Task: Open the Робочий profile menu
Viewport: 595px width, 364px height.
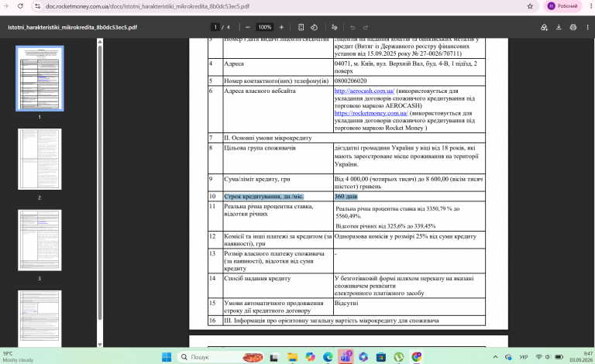Action: 562,6
